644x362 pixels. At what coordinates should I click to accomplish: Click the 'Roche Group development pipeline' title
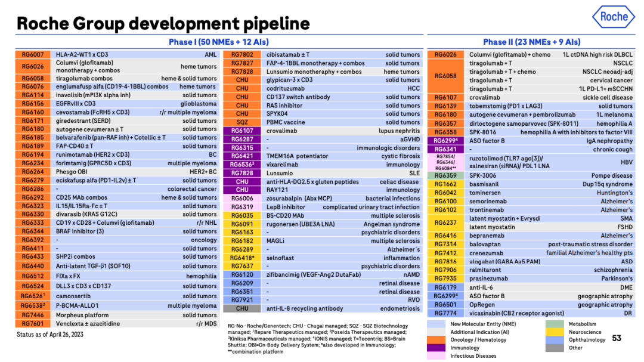coord(163,23)
